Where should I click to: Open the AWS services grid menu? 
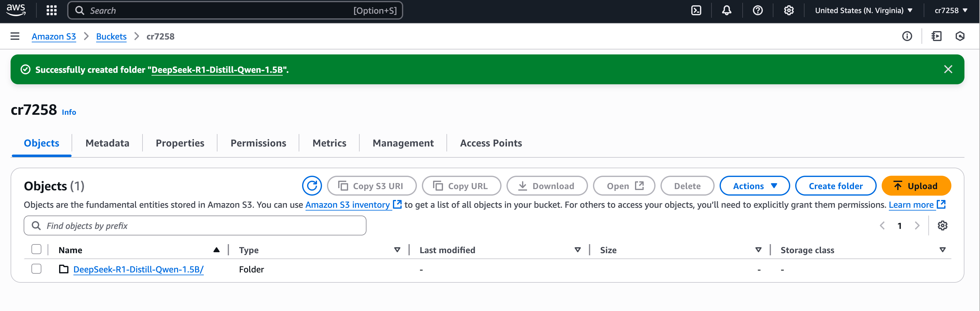[x=51, y=10]
